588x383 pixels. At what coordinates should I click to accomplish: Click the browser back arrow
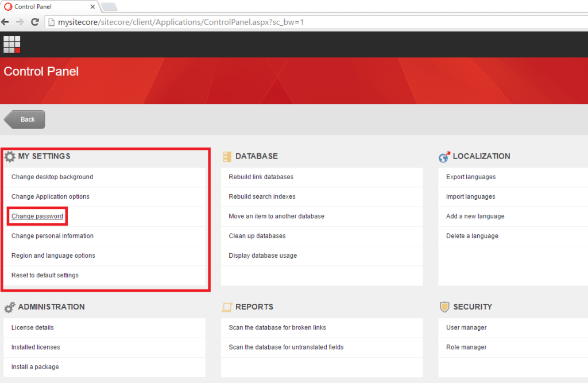point(5,22)
